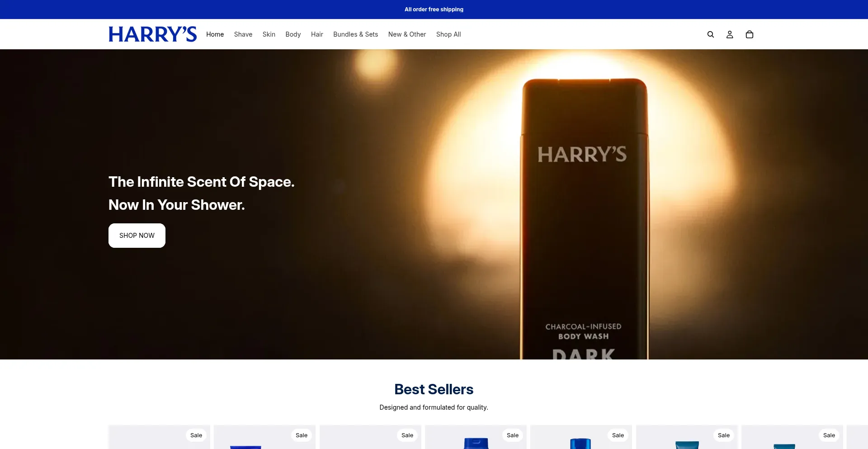Open the New & Other menu

point(407,34)
